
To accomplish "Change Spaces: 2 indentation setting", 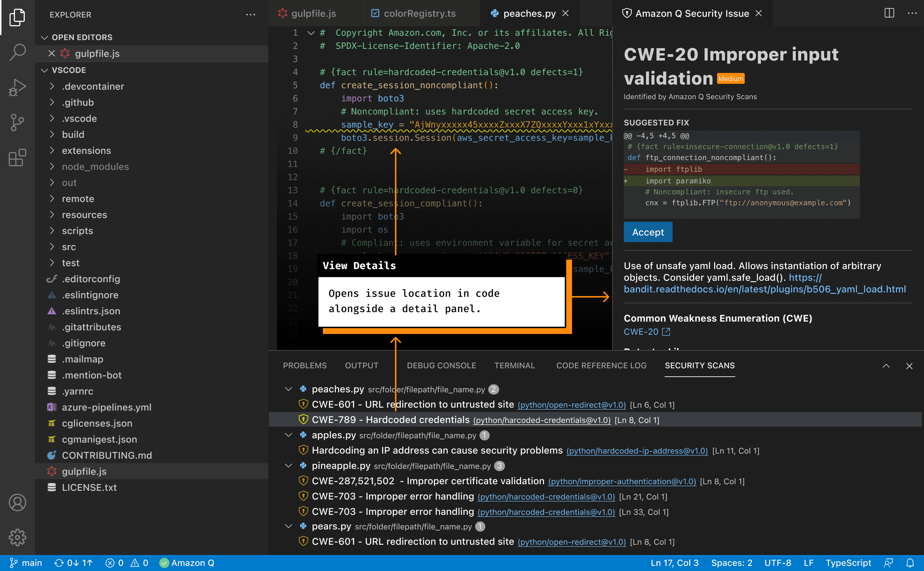I will click(731, 563).
